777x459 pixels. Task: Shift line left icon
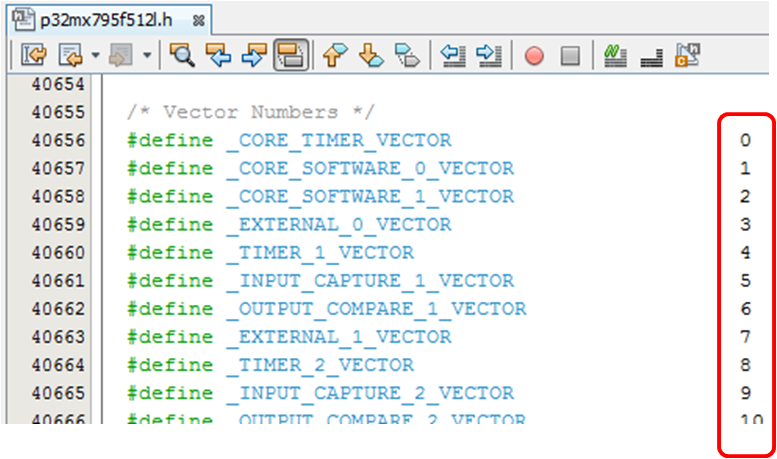453,55
